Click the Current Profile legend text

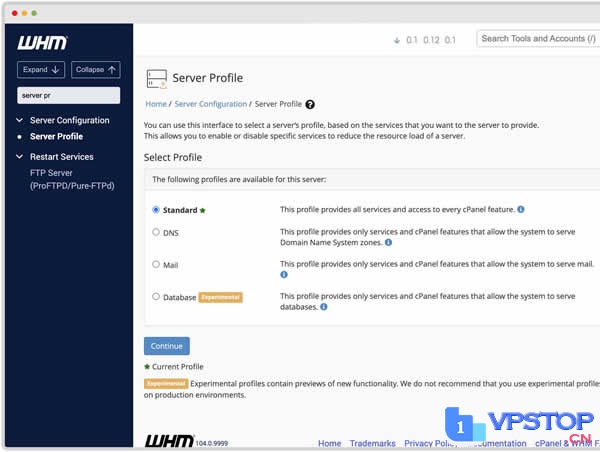[178, 367]
